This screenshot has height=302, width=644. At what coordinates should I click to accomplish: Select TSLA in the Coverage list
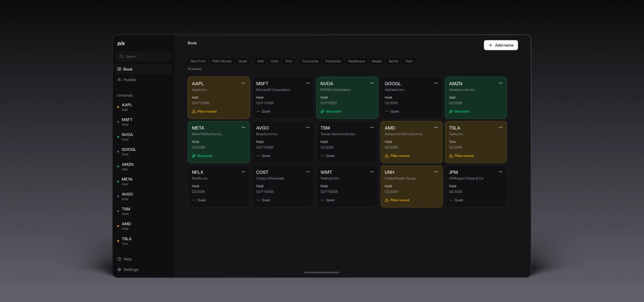click(x=143, y=241)
